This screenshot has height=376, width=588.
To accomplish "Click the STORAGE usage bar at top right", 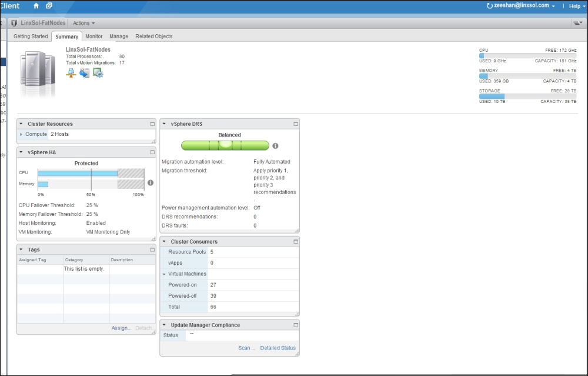I will pyautogui.click(x=527, y=96).
